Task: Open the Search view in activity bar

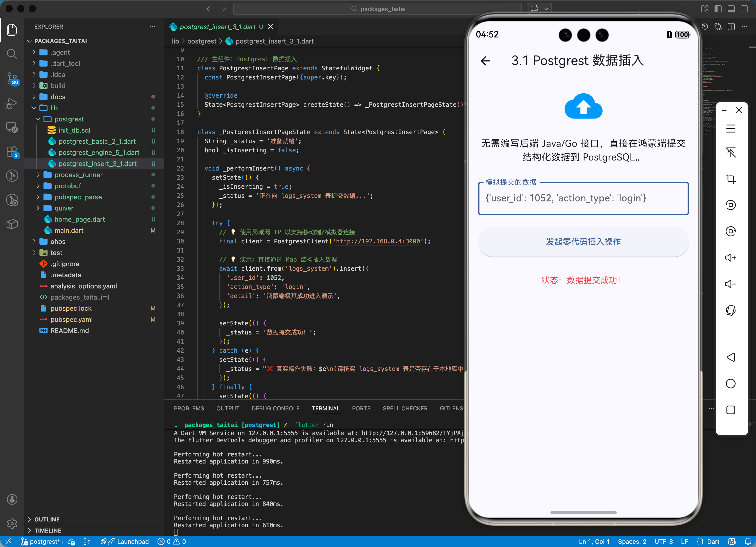Action: 12,54
